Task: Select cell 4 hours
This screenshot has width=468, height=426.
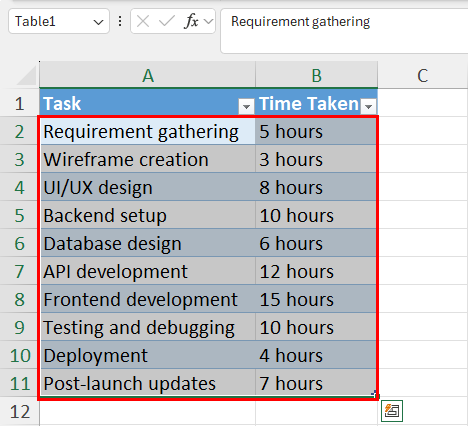Action: [316, 355]
